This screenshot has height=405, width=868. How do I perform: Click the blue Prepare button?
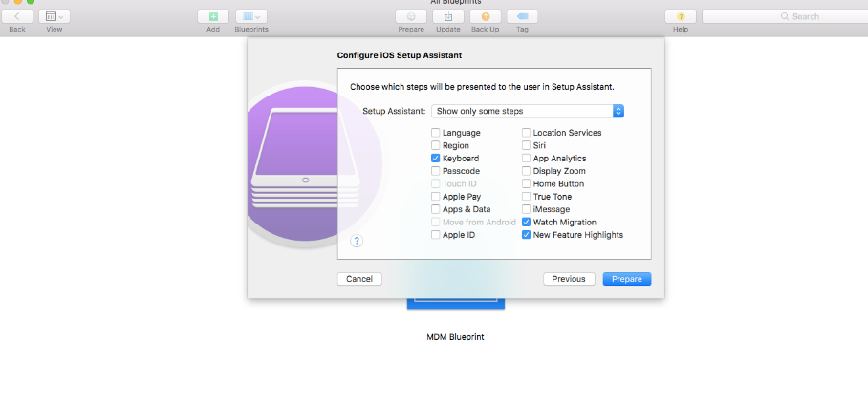point(627,279)
